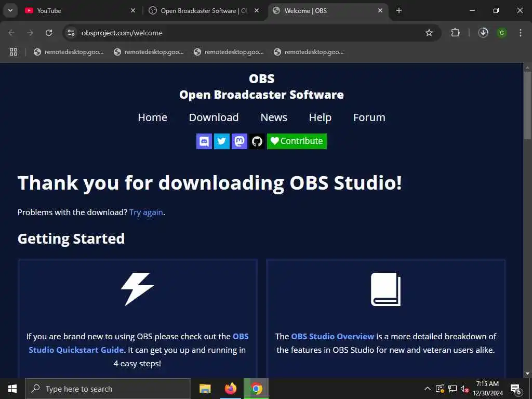
Task: Open the Windows Start menu
Action: pos(12,389)
